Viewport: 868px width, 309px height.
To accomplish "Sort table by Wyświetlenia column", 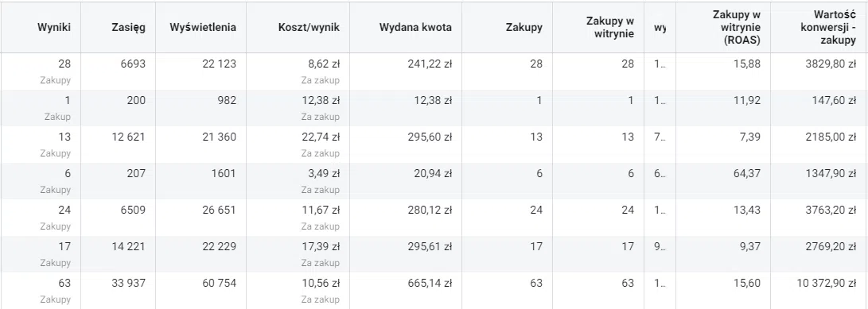I will 203,28.
